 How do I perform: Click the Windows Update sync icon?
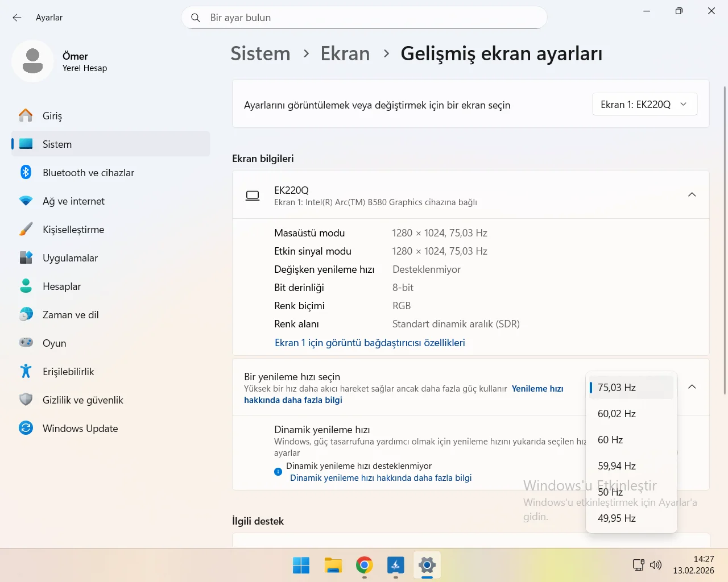pos(26,428)
